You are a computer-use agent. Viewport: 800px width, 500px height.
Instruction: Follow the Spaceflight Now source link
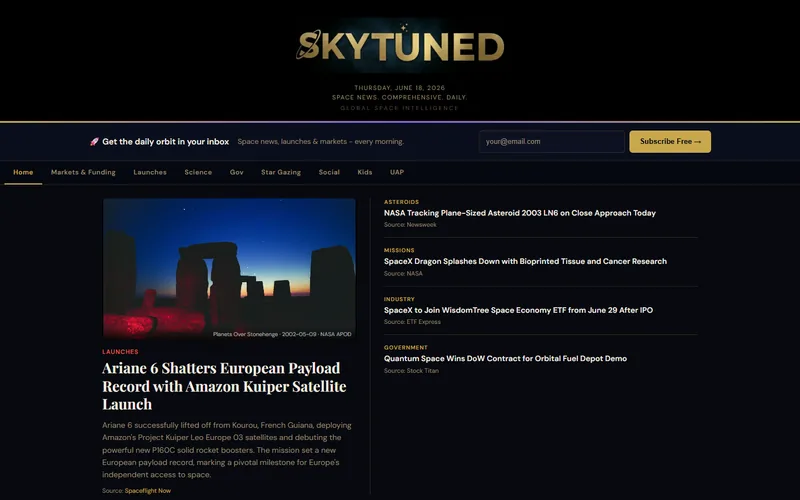tap(147, 491)
